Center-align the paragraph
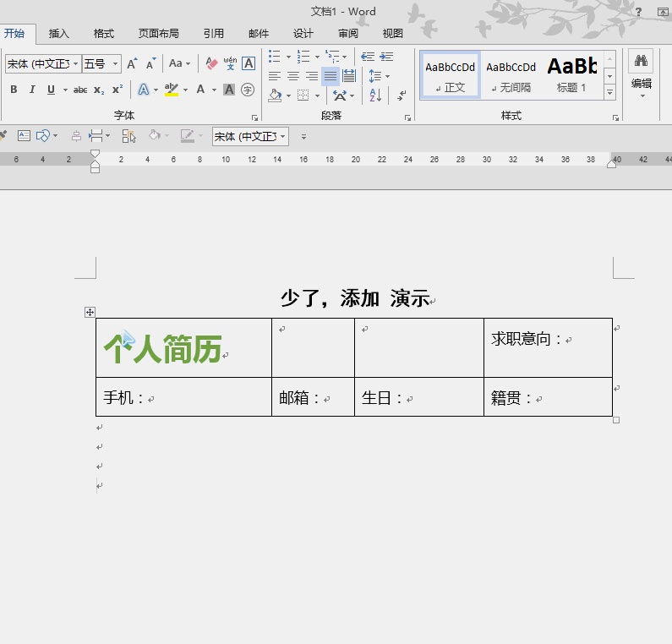Image resolution: width=672 pixels, height=644 pixels. pos(293,76)
